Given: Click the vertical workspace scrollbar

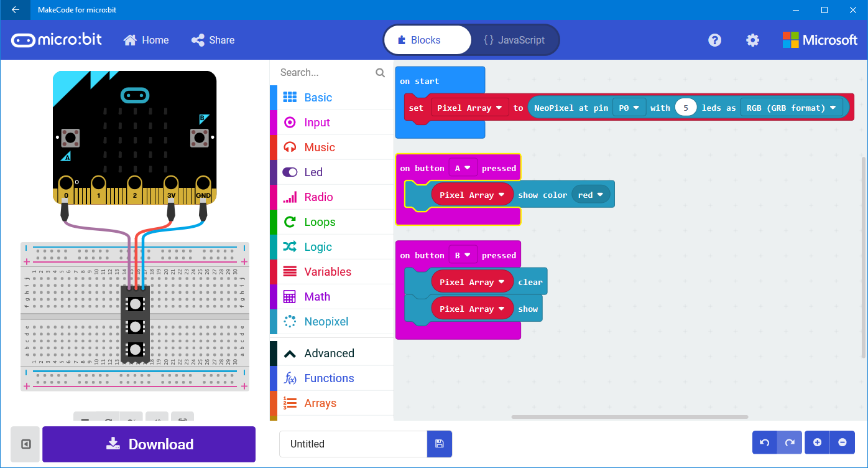Looking at the screenshot, I should [863, 257].
